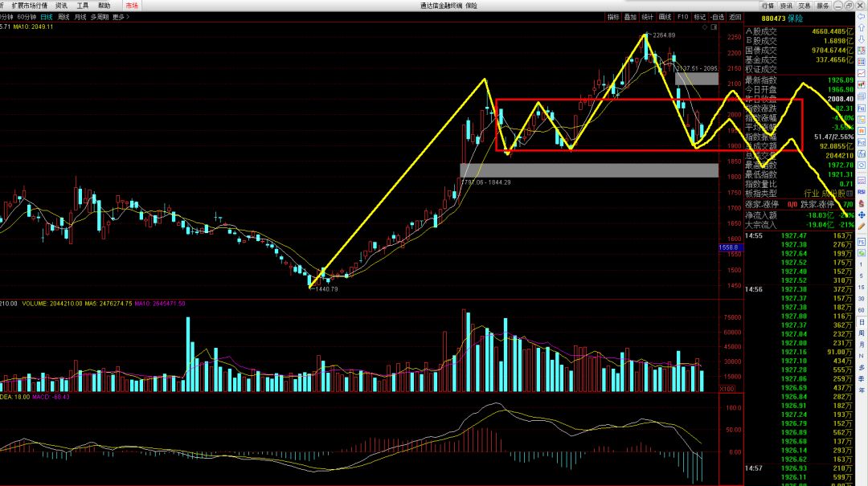Select 日 daily period in sidebar
This screenshot has height=486, width=868.
862,321
